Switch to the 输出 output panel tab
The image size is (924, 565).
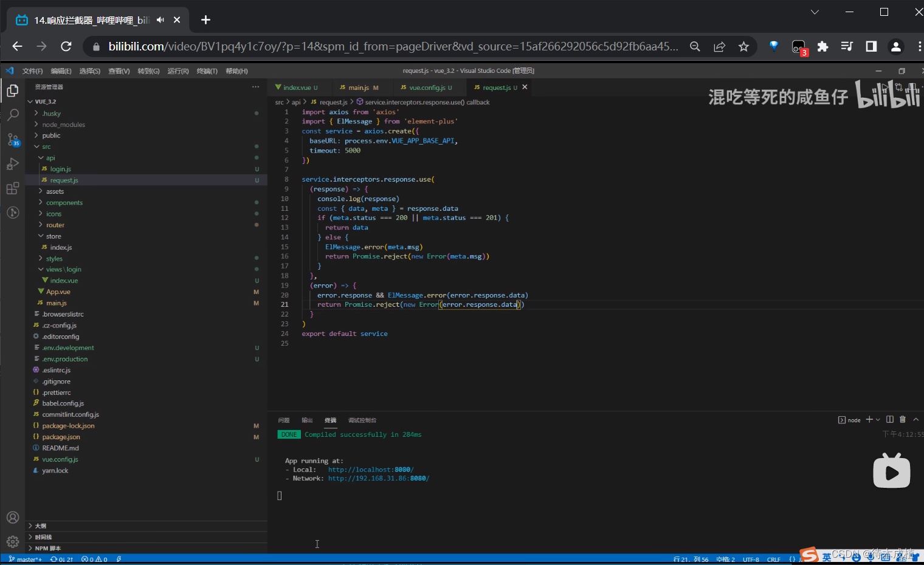point(307,420)
